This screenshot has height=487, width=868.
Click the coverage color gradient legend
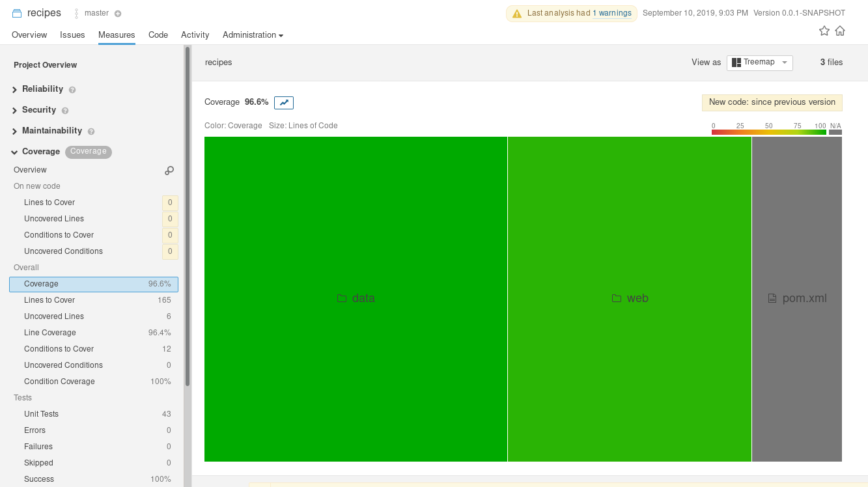(x=769, y=132)
